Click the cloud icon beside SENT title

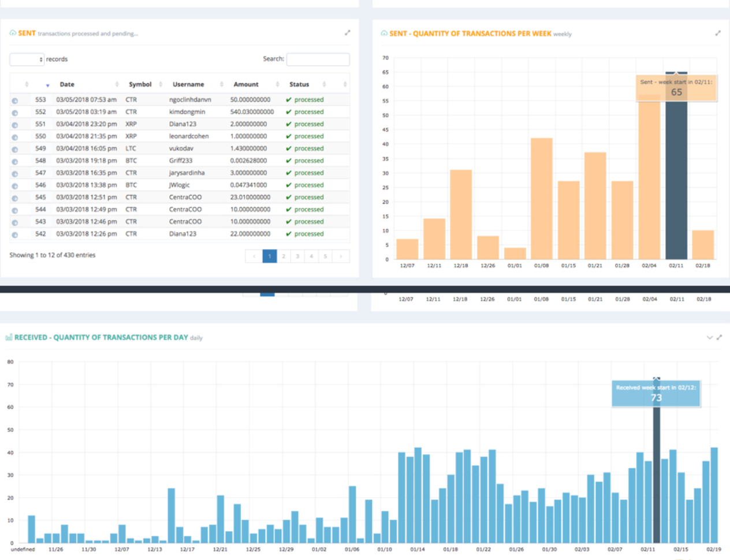[x=13, y=33]
